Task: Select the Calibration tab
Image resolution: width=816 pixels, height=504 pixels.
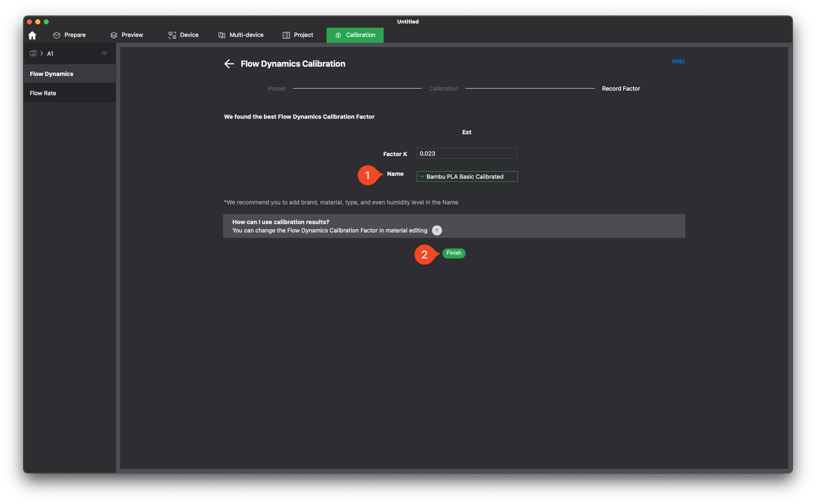Action: [x=355, y=35]
